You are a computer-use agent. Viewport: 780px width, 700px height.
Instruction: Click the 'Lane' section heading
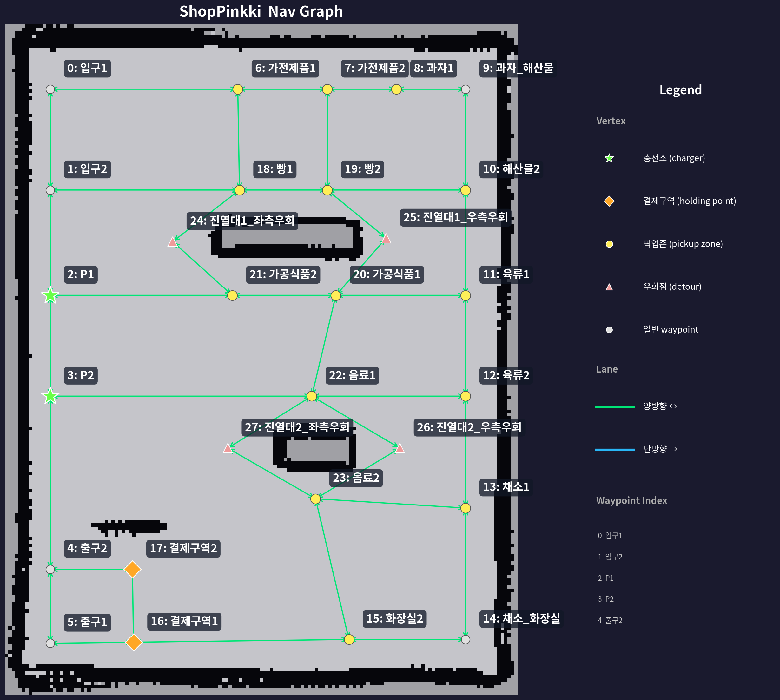click(607, 369)
